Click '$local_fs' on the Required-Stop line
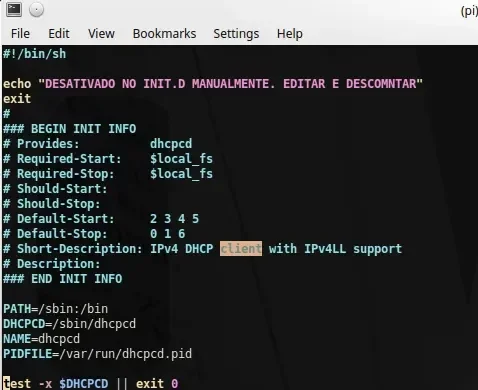478x390 pixels. 181,174
